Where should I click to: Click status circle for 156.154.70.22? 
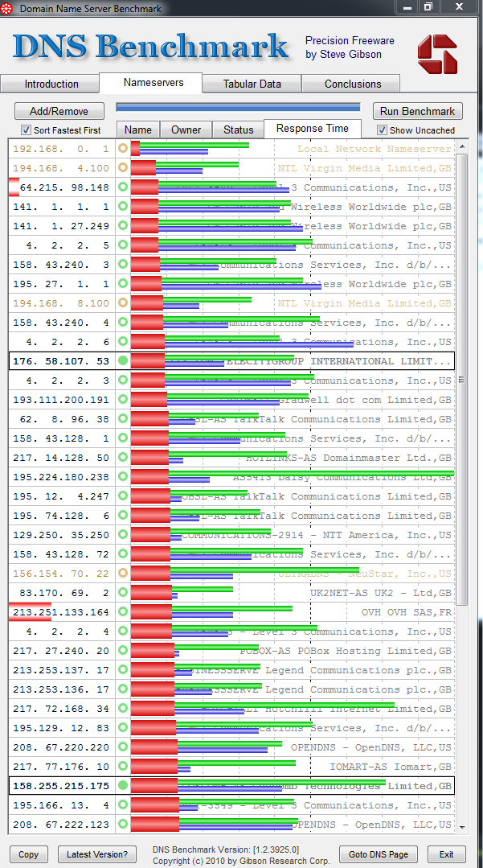123,574
